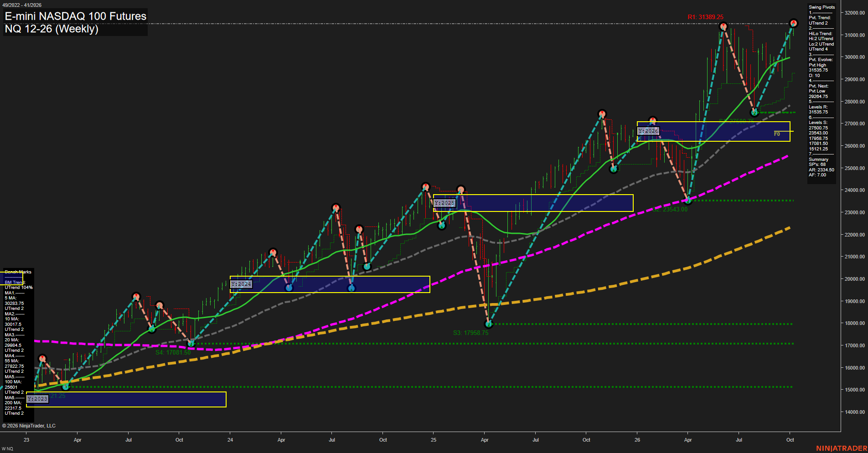This screenshot has height=453, width=868.
Task: Select the Levels S: heading in Swing Pivots
Action: click(818, 123)
